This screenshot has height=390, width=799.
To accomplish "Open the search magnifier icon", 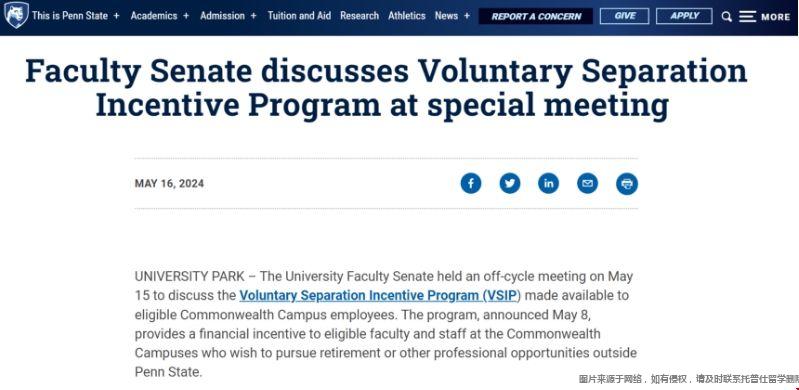I will tap(727, 17).
